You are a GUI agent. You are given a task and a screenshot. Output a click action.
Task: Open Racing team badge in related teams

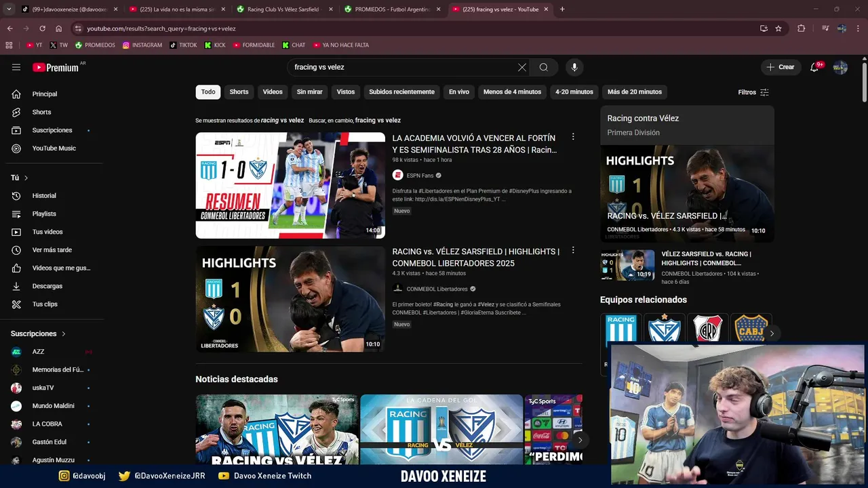pyautogui.click(x=620, y=330)
